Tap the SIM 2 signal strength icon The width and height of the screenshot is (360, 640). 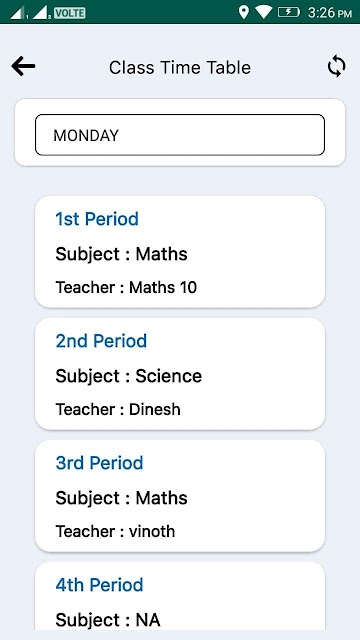(41, 13)
